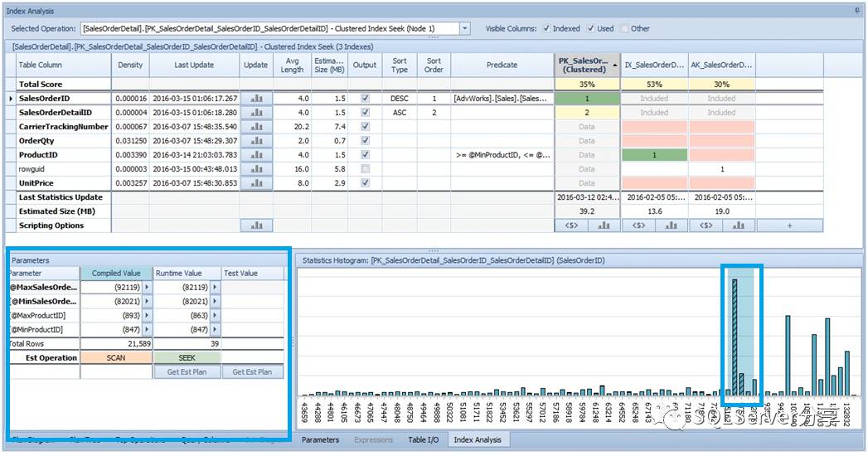Image resolution: width=868 pixels, height=456 pixels.
Task: Expand compiled value arrow for @MaxSalesOrderID
Action: pyautogui.click(x=147, y=287)
